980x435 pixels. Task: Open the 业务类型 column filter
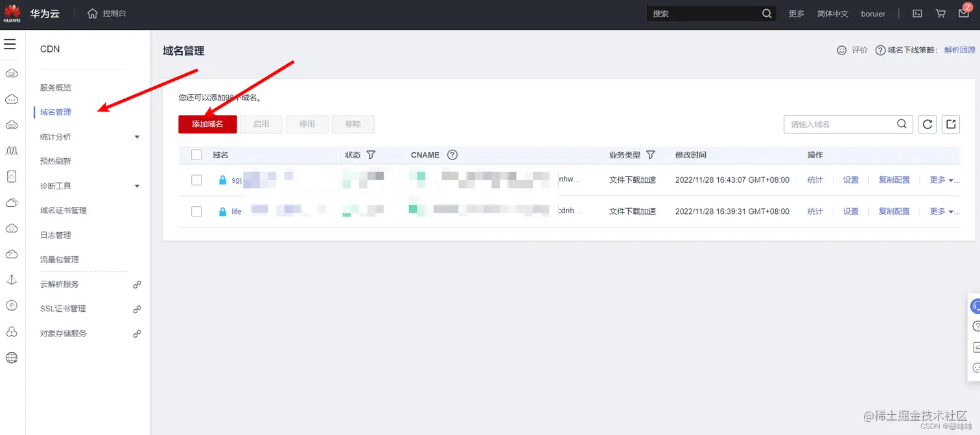coord(651,155)
